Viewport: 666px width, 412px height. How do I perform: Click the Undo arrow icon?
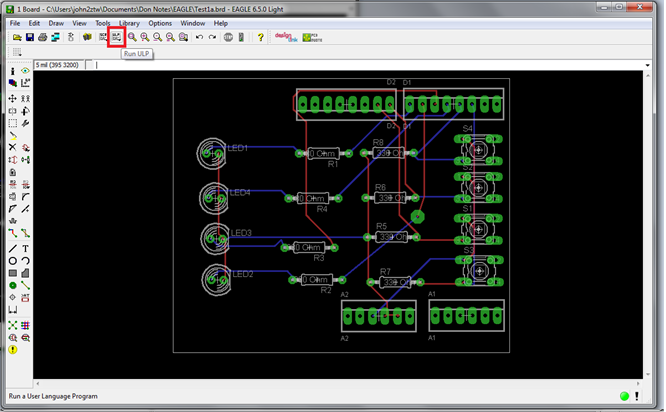(199, 37)
